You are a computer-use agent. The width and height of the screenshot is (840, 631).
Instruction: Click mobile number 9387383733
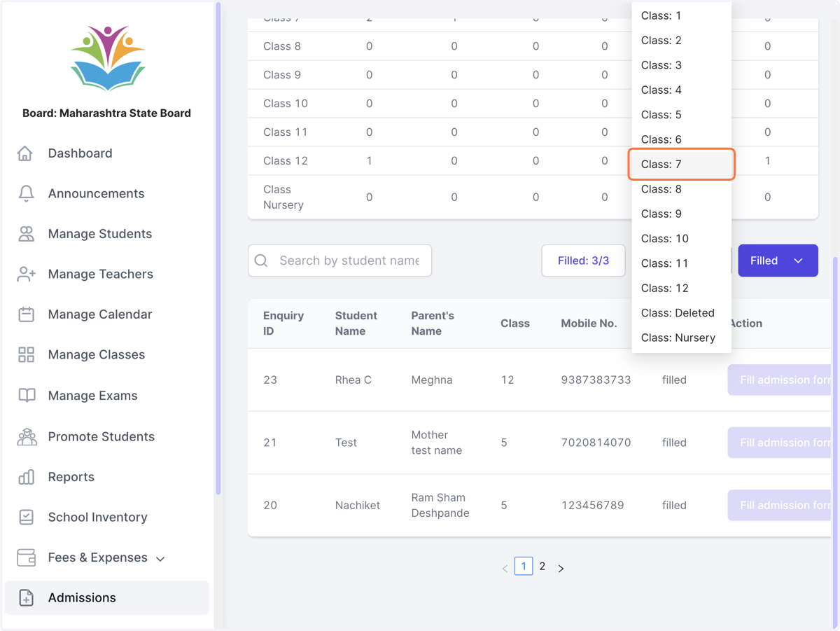tap(596, 380)
